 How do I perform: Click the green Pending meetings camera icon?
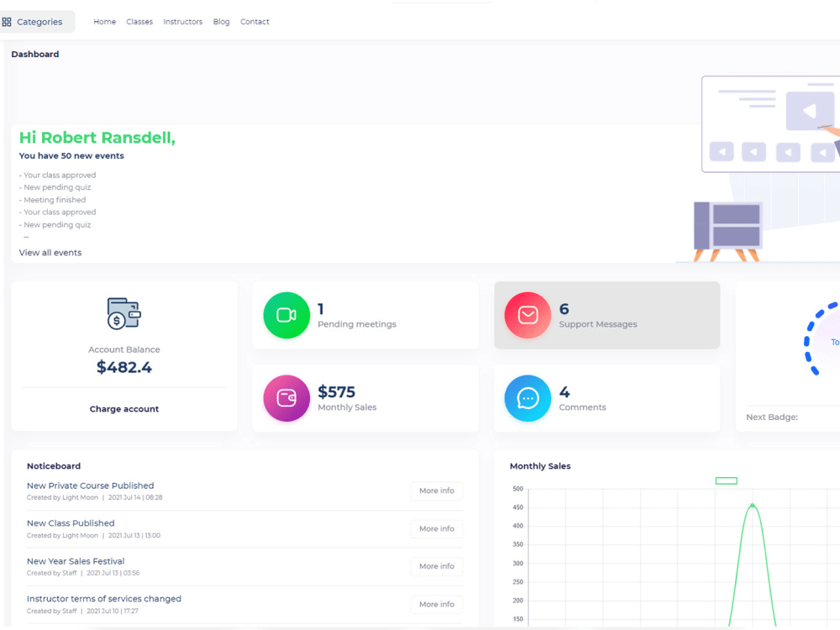(286, 315)
